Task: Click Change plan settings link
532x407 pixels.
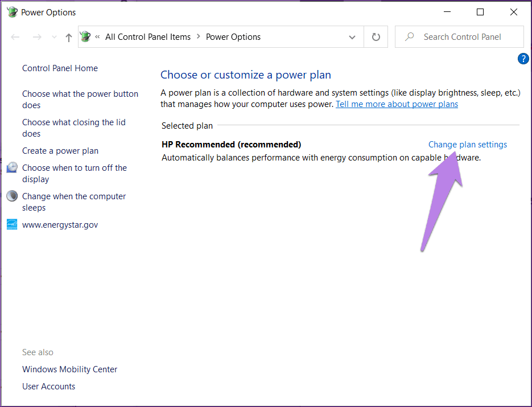Action: click(468, 145)
